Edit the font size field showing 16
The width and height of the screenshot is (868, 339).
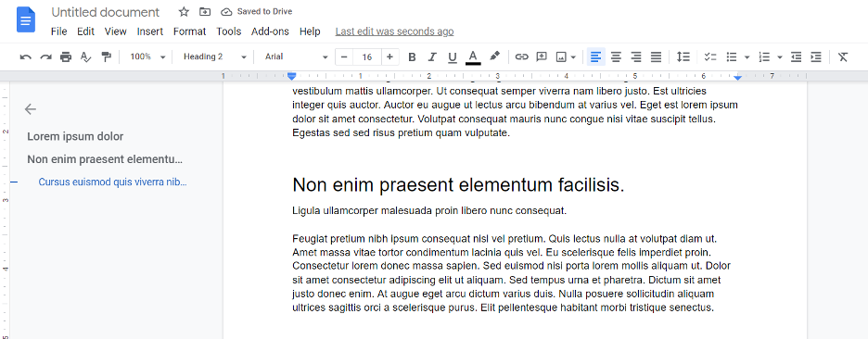pyautogui.click(x=367, y=56)
